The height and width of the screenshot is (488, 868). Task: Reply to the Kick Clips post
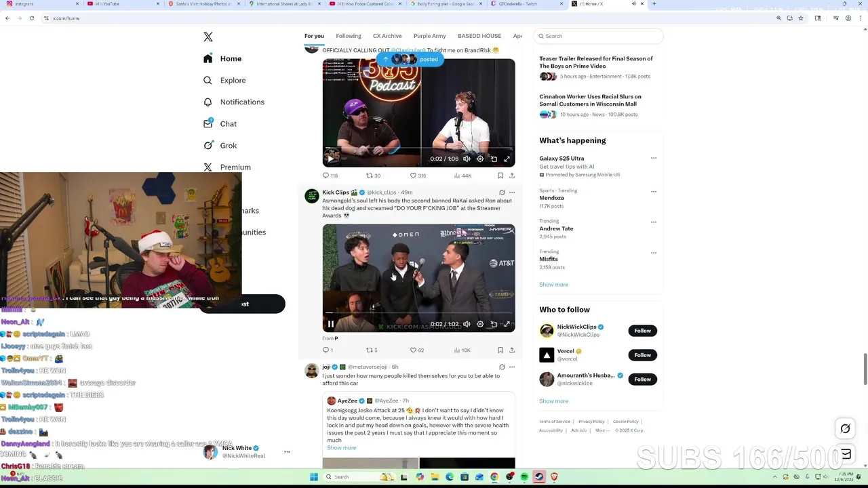coord(326,350)
